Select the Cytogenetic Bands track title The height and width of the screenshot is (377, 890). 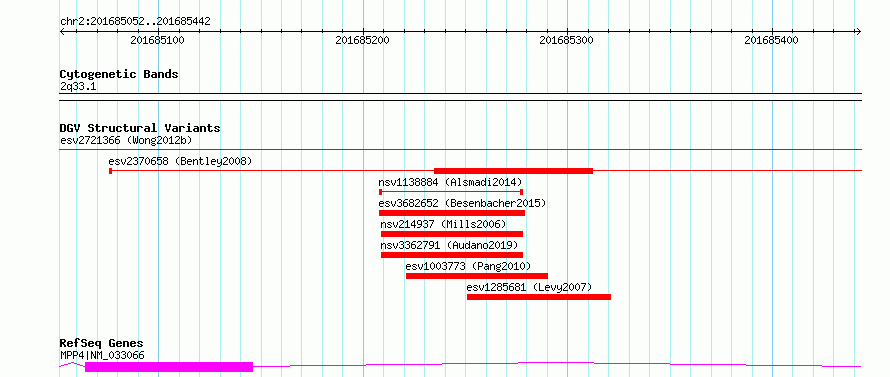coord(119,74)
